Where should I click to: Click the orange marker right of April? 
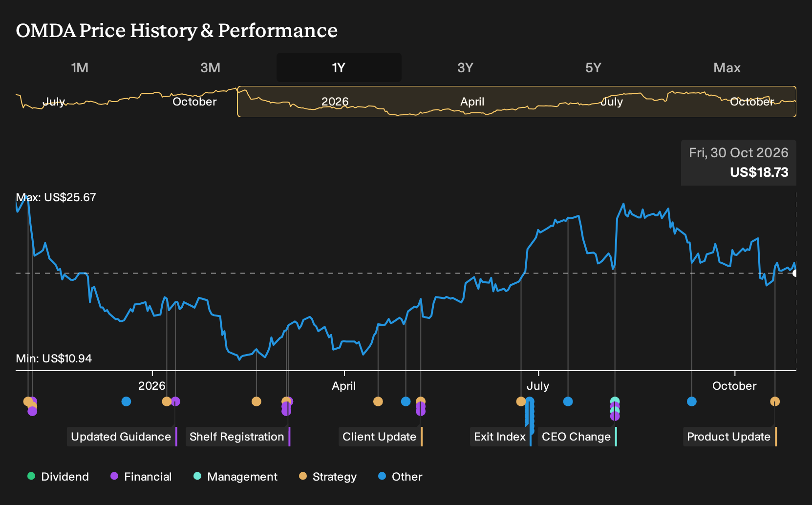pyautogui.click(x=378, y=401)
